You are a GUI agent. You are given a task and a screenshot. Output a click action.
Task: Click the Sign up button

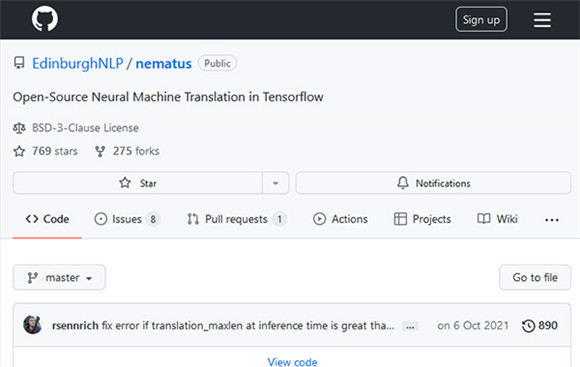tap(481, 20)
